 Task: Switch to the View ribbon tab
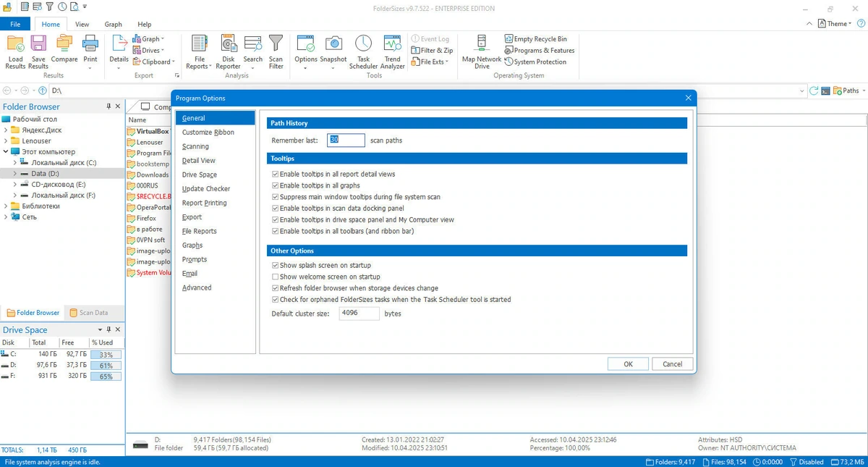(x=82, y=24)
